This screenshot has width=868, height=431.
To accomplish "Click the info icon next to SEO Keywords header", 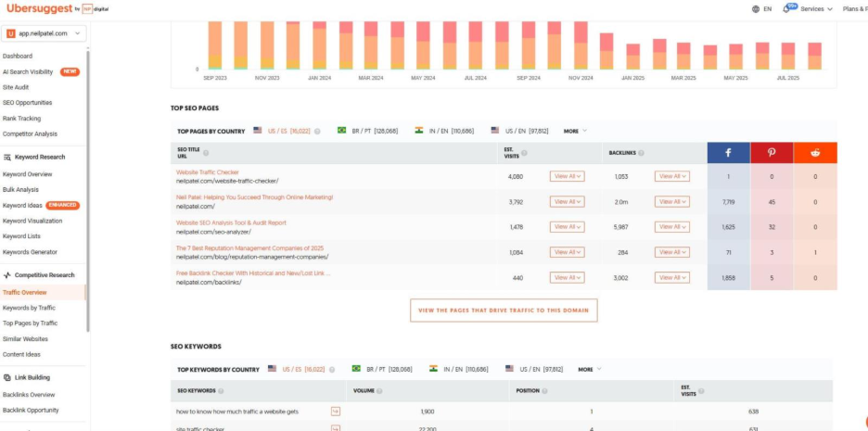I will coord(221,390).
